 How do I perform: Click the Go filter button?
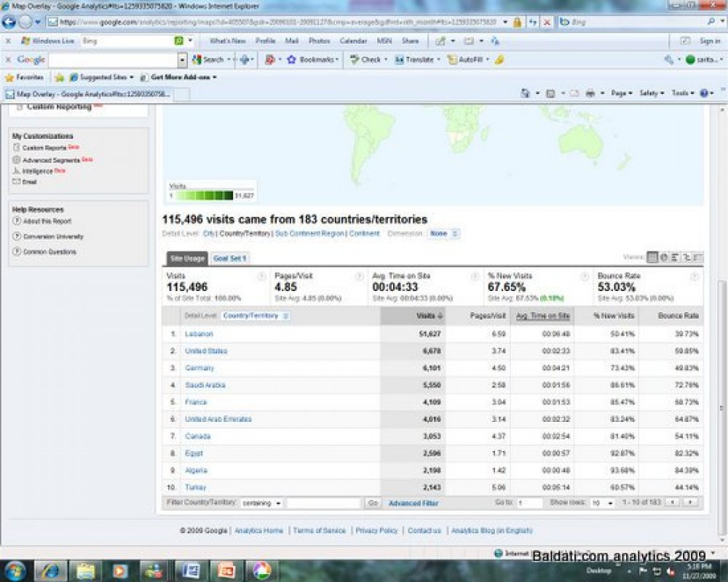pyautogui.click(x=373, y=503)
